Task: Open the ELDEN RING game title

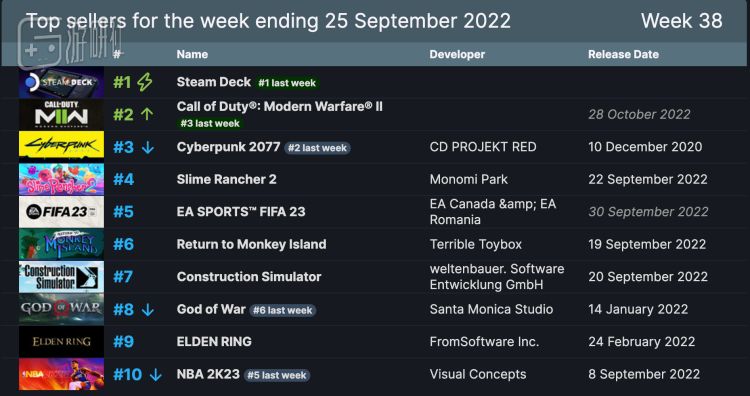Action: point(214,341)
